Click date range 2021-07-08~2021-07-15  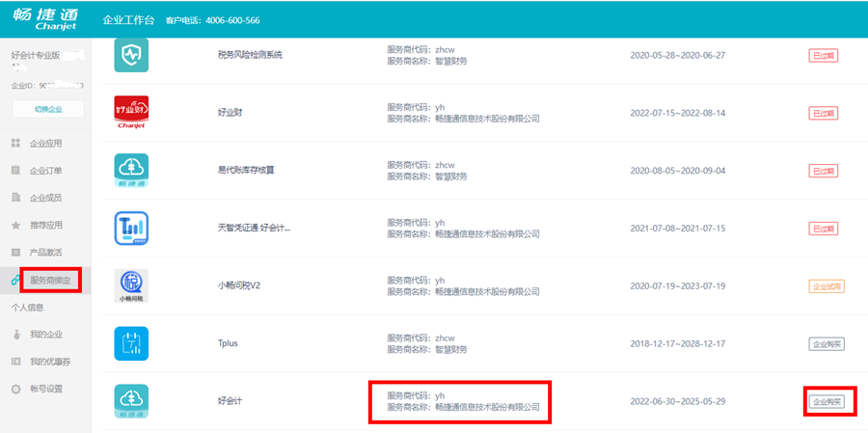click(x=678, y=229)
